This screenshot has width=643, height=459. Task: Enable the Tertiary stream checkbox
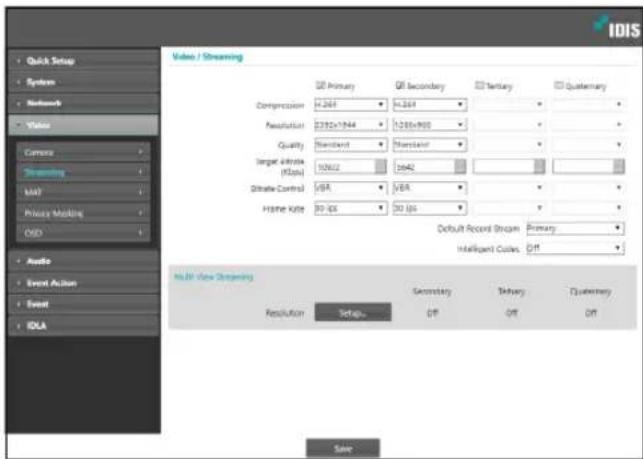[x=479, y=85]
